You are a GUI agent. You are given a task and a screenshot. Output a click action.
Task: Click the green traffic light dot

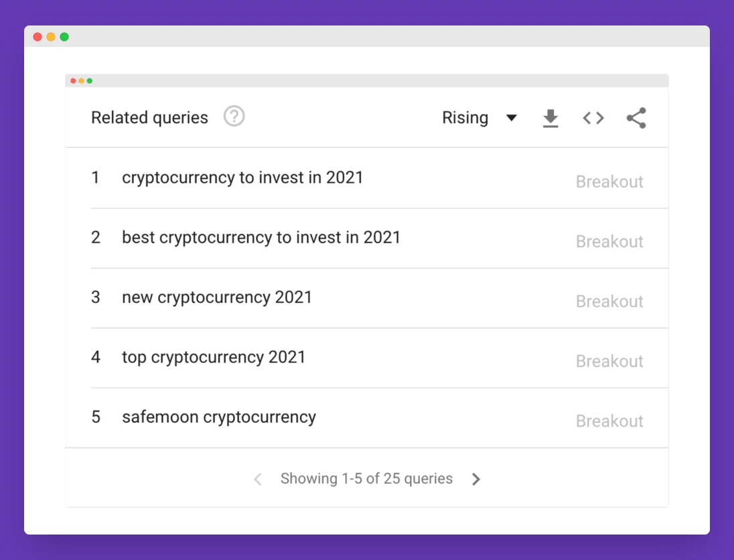pyautogui.click(x=64, y=37)
